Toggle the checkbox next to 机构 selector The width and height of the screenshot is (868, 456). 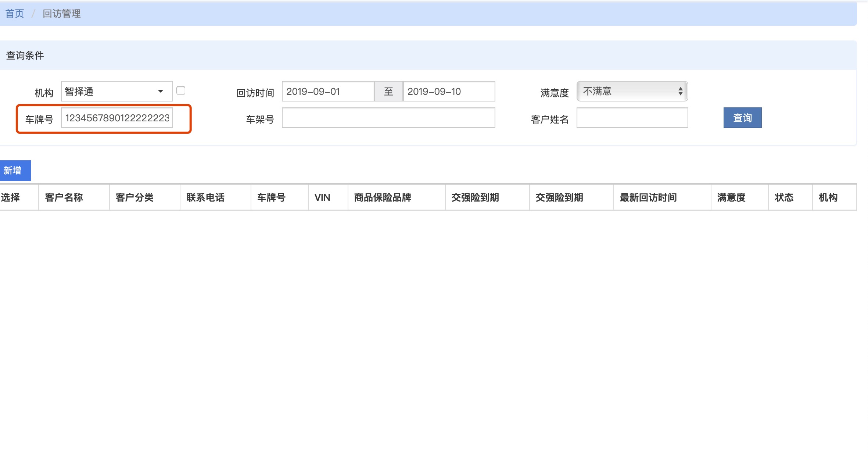[181, 90]
